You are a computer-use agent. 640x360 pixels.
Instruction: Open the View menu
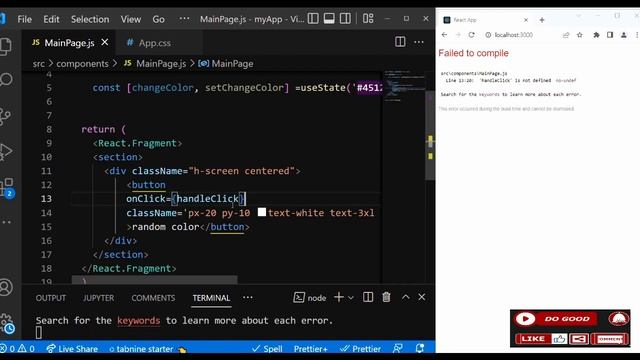[x=131, y=19]
